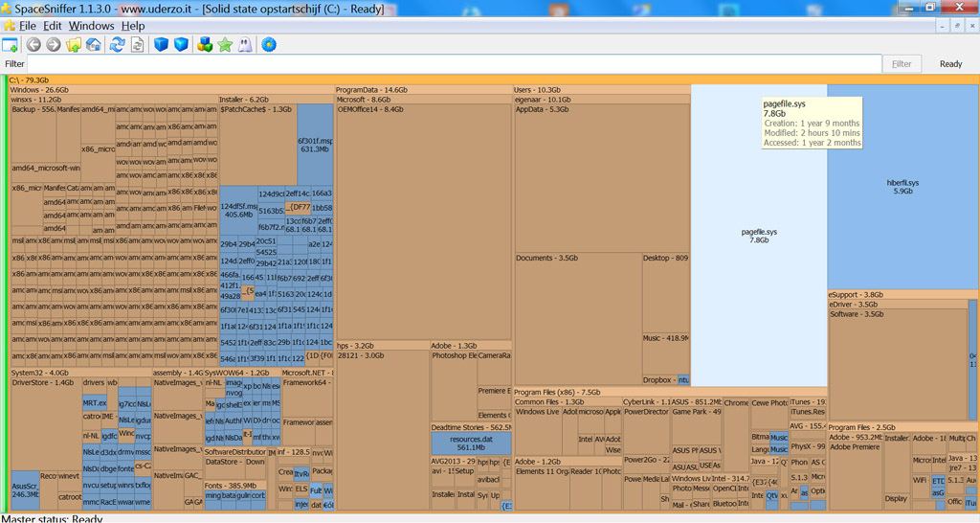Viewport: 980px width, 523px height.
Task: Select the winsxs - 11.2Gb folder header
Action: (x=114, y=100)
